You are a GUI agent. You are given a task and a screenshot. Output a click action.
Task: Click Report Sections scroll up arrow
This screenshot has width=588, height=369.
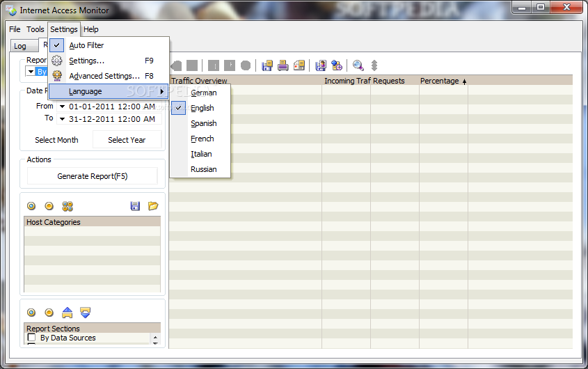pyautogui.click(x=155, y=336)
